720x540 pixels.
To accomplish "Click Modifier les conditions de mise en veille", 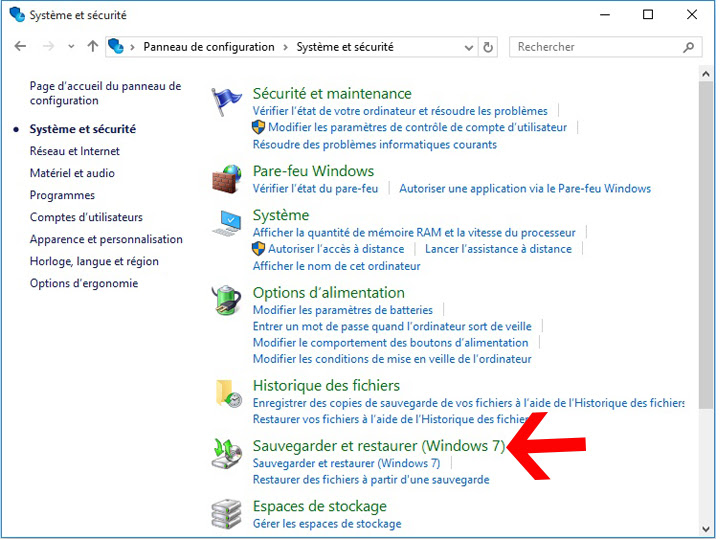I will [392, 359].
